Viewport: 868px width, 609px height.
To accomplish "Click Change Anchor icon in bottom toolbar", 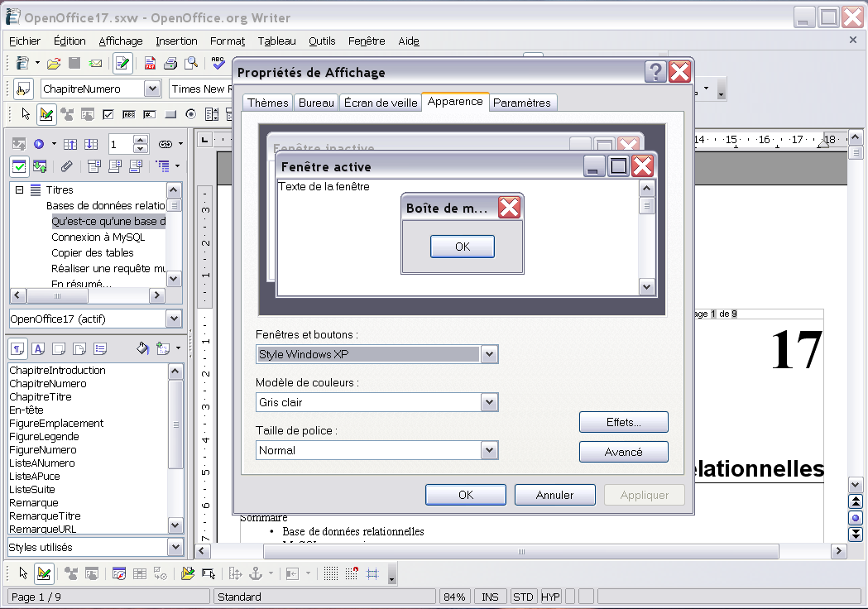I will (255, 573).
